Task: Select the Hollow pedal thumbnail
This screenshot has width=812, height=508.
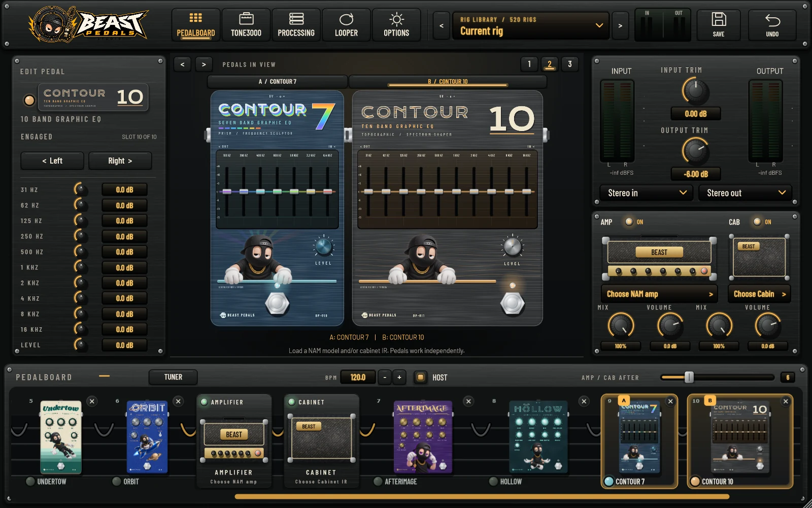Action: click(538, 436)
